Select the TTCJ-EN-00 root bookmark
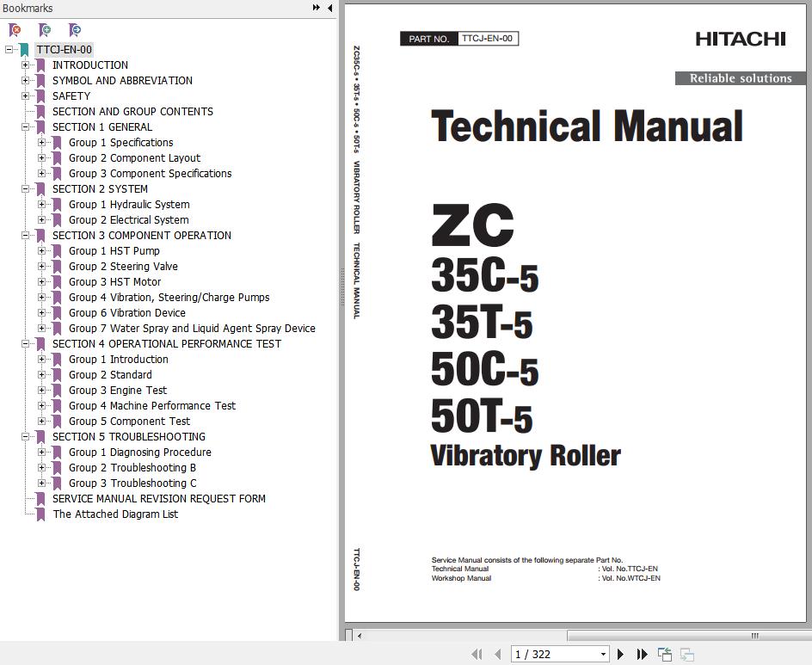Screen dimensions: 812x665 click(65, 50)
